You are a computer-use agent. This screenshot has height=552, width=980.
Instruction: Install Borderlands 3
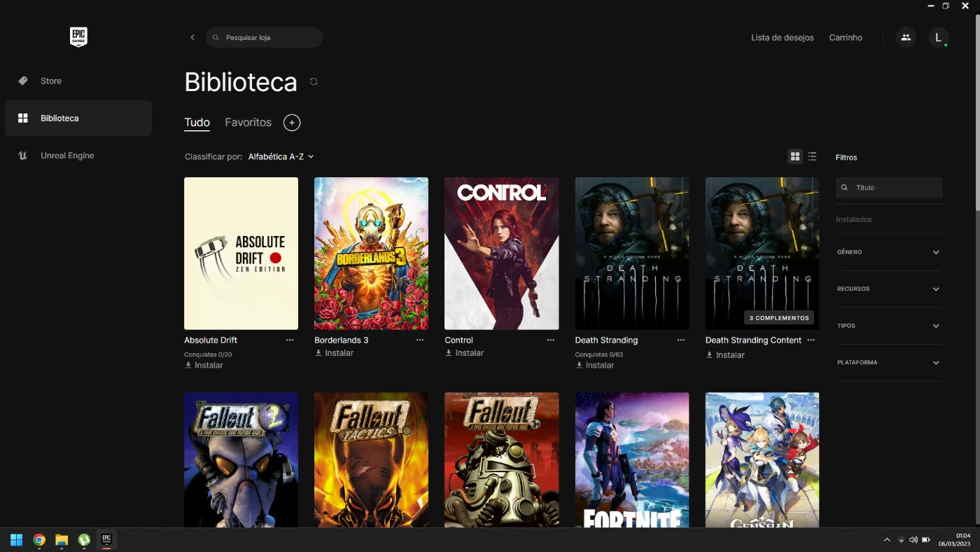tap(334, 353)
